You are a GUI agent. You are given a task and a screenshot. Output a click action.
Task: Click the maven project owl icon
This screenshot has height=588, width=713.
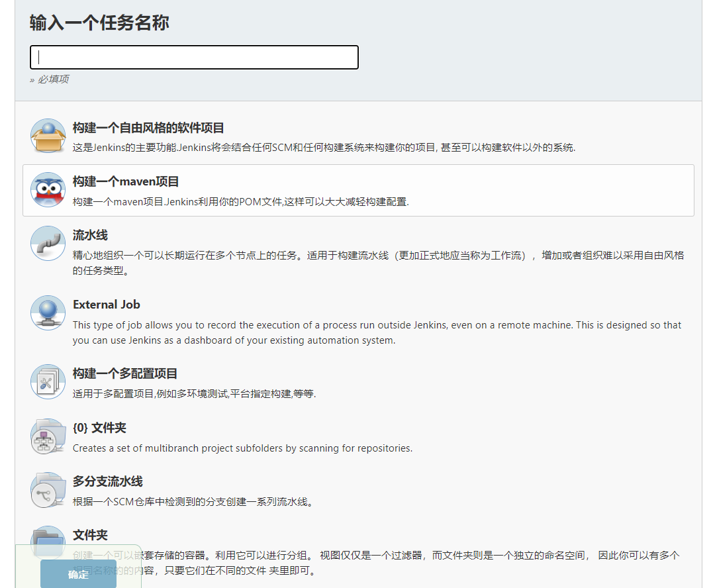tap(48, 189)
